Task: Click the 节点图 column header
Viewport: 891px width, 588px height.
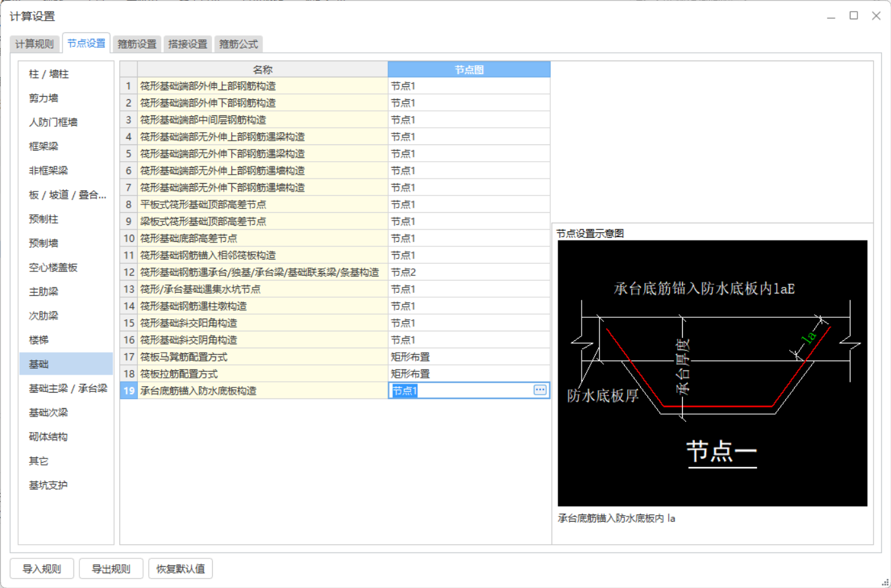Action: pos(469,70)
